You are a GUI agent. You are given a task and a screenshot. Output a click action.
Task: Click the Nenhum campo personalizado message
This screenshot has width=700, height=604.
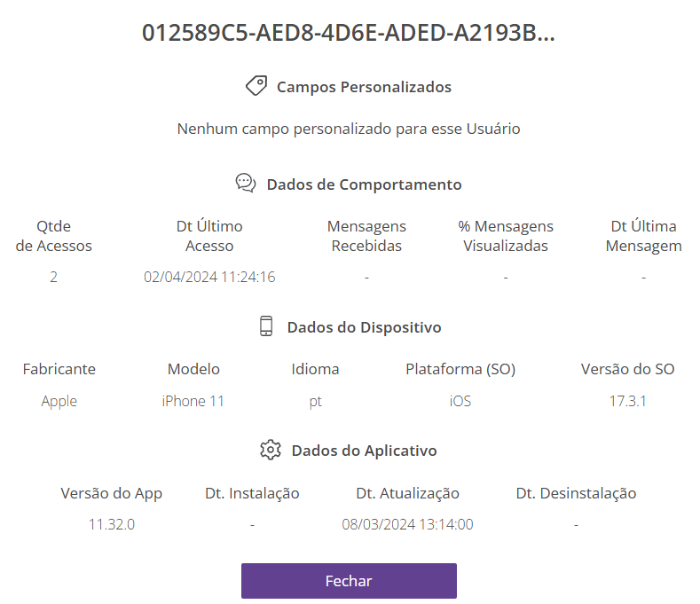pos(349,129)
